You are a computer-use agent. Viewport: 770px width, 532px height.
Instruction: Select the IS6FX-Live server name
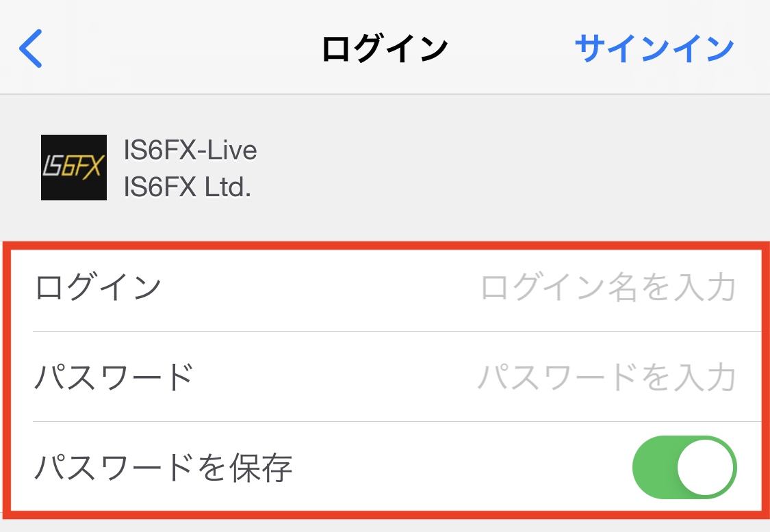(x=190, y=150)
